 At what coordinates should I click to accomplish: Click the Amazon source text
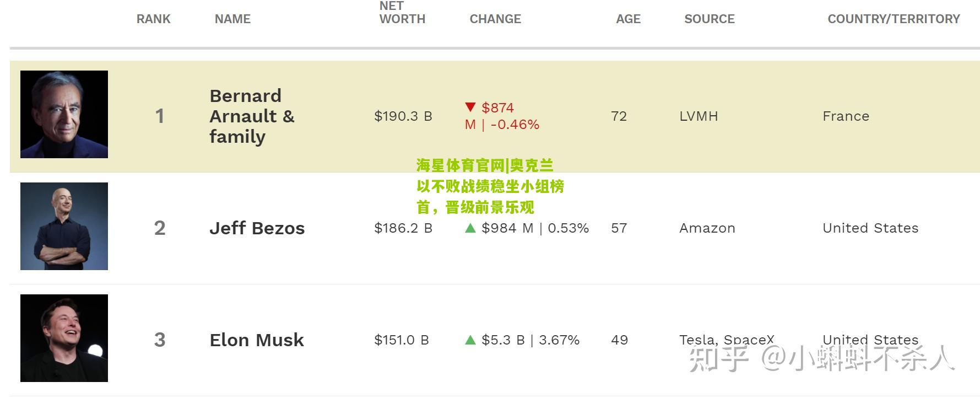click(707, 228)
